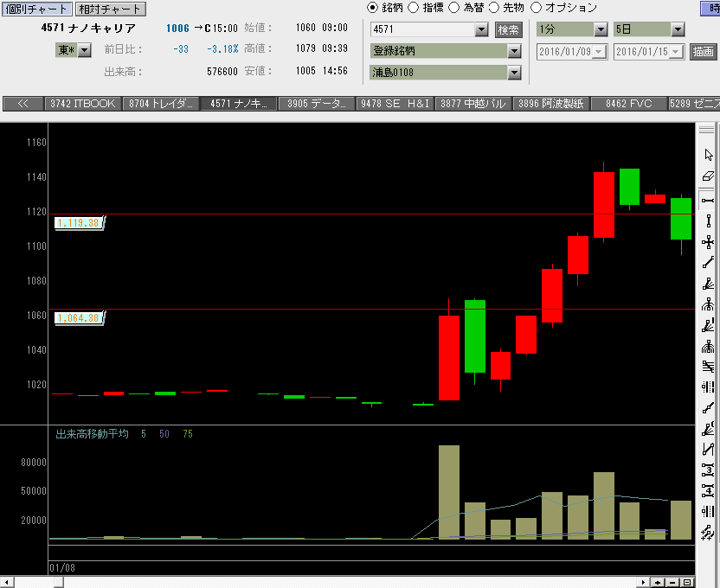The width and height of the screenshot is (720, 588).
Task: Select the 為替 radio button
Action: [453, 8]
